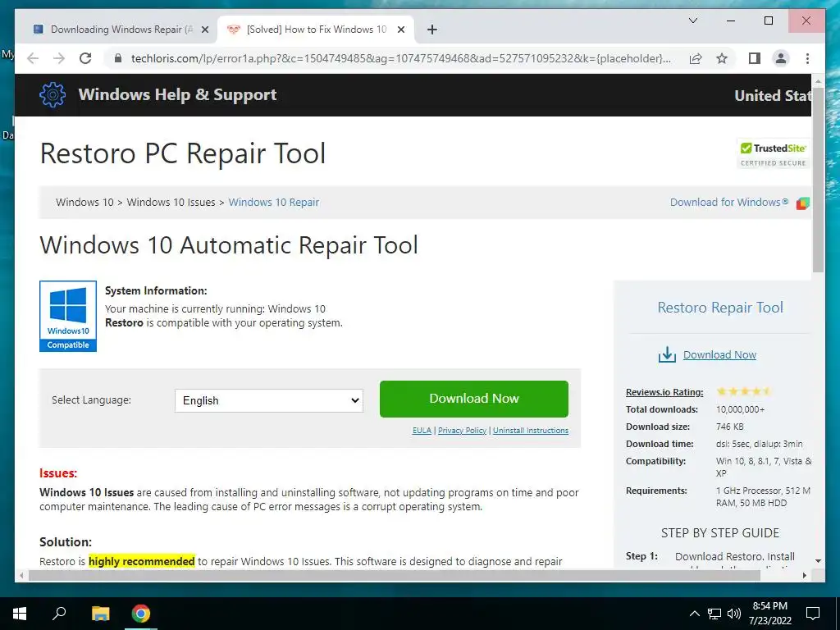This screenshot has height=630, width=840.
Task: Click the highlighted 'highly recommended' text
Action: tap(141, 561)
